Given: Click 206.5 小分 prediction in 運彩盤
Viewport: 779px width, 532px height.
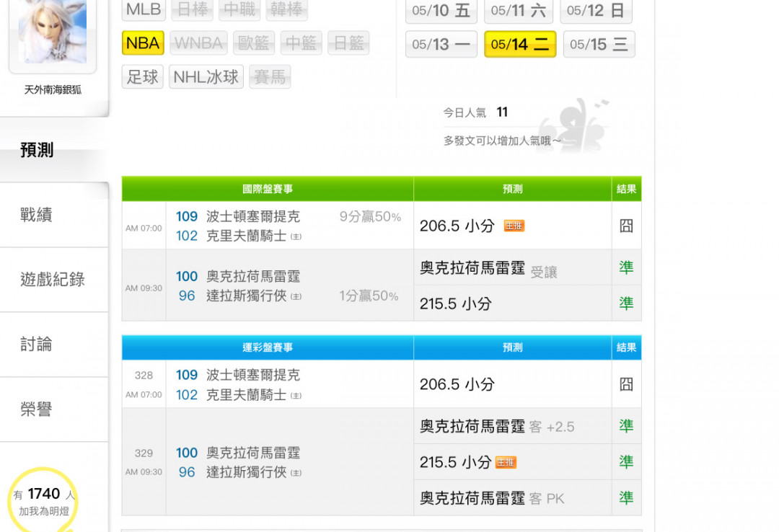Looking at the screenshot, I should [x=457, y=384].
